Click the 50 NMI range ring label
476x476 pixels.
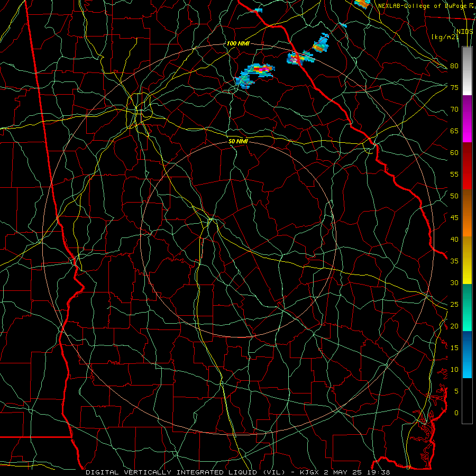pos(238,141)
